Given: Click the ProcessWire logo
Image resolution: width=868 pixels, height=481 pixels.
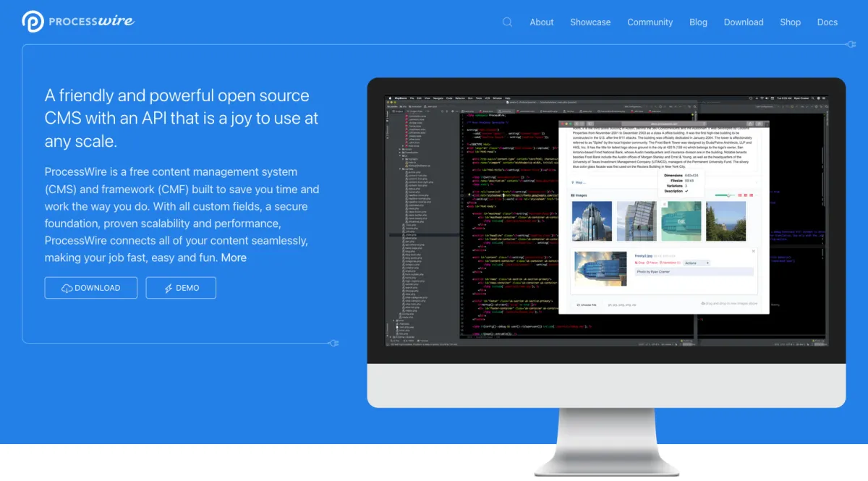Looking at the screenshot, I should (78, 22).
